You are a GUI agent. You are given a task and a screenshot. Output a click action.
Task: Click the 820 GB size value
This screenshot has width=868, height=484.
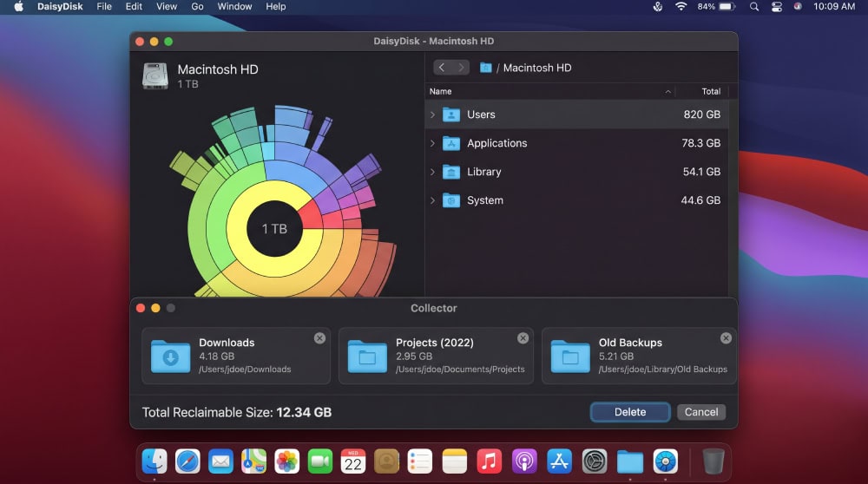click(701, 114)
